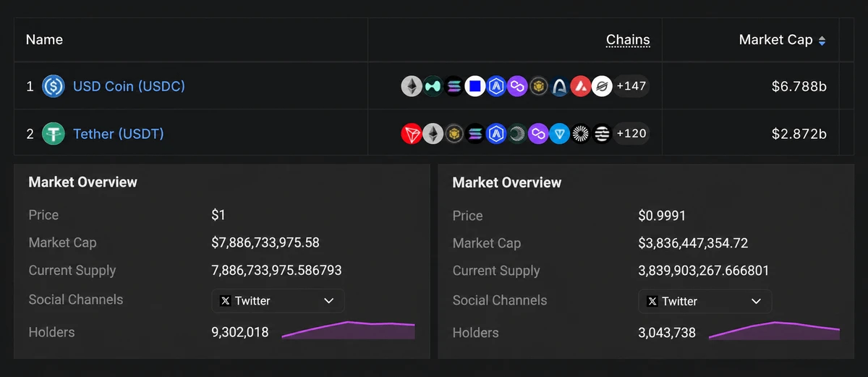Sort the table by Market Cap column

click(x=782, y=40)
